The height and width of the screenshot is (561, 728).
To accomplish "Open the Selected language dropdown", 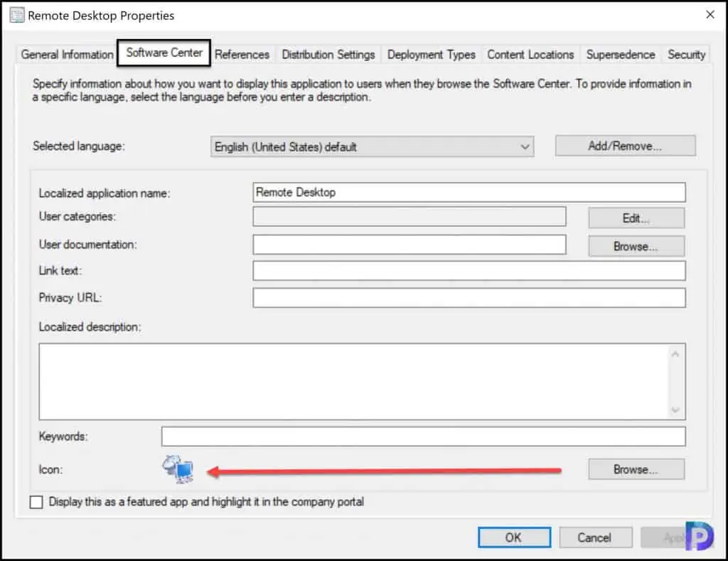I will [372, 146].
